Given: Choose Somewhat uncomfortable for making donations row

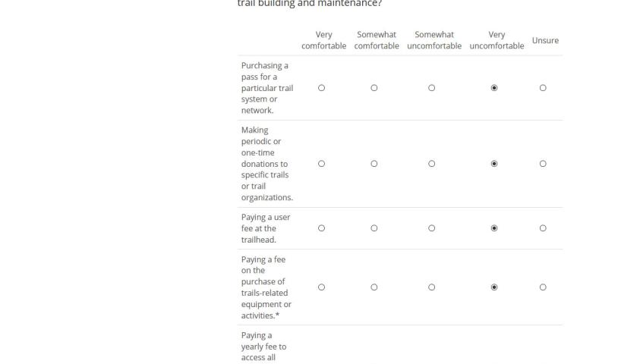Looking at the screenshot, I should coord(431,164).
